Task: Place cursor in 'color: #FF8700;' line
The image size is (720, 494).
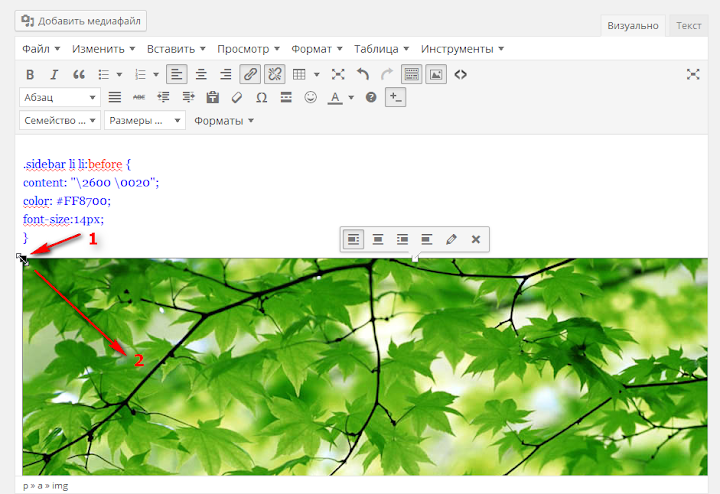Action: point(67,201)
